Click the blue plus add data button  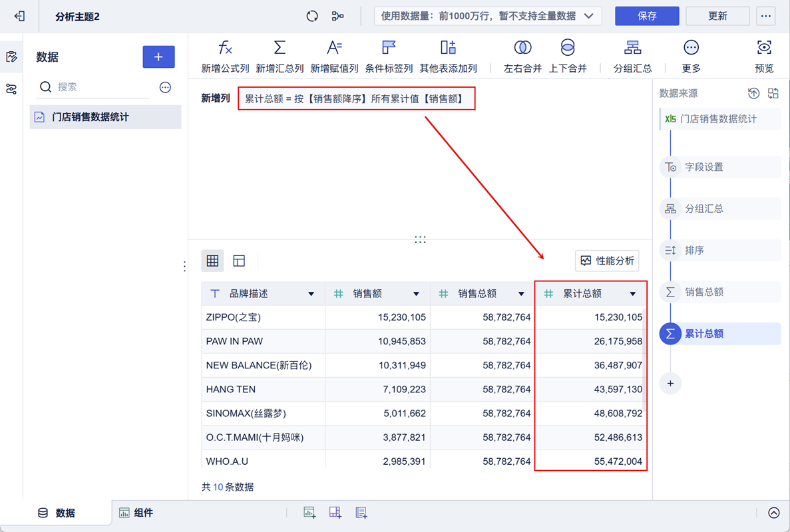point(158,57)
